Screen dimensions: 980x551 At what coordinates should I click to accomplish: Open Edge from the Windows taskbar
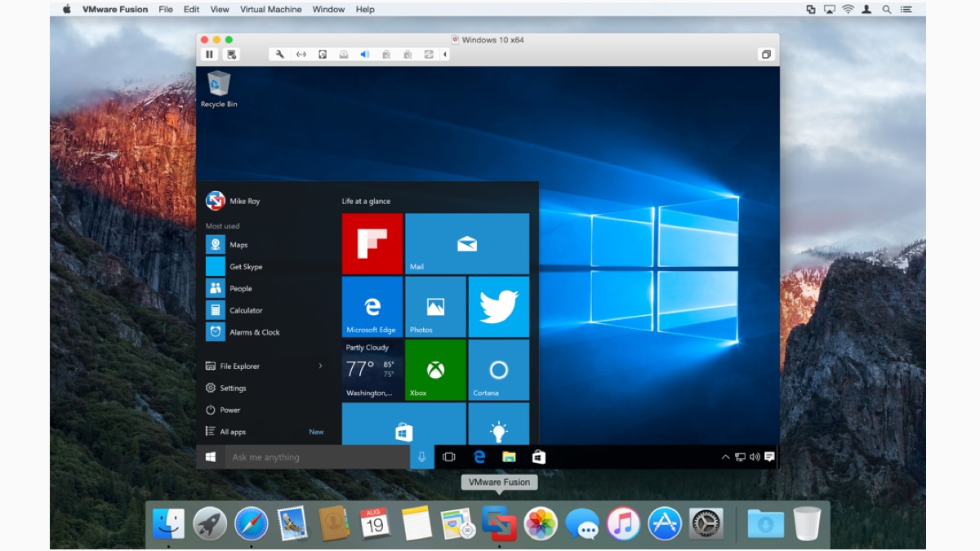click(480, 457)
